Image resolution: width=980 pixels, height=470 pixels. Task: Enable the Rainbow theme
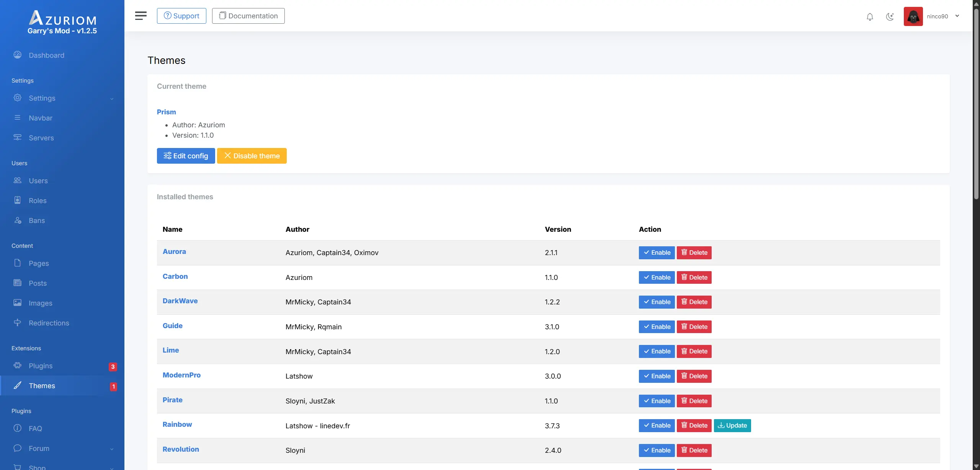coord(657,425)
